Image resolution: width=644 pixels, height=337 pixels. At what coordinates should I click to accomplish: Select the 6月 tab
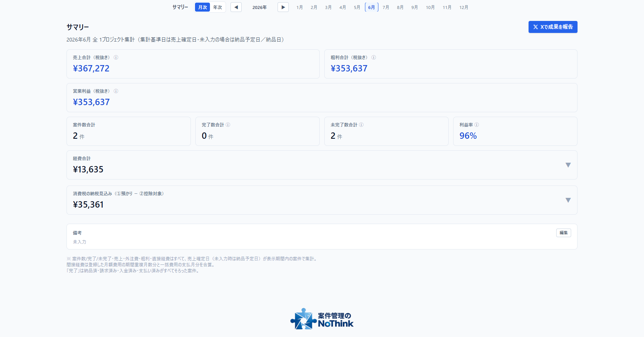coord(372,7)
